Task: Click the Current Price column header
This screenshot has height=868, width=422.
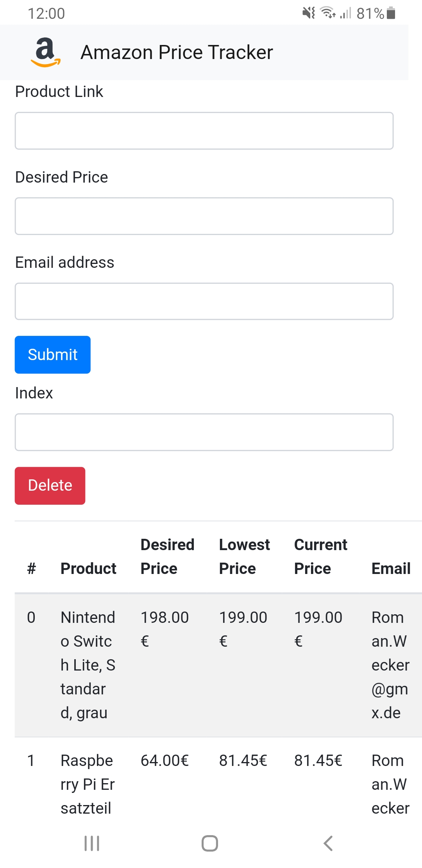Action: (x=320, y=556)
